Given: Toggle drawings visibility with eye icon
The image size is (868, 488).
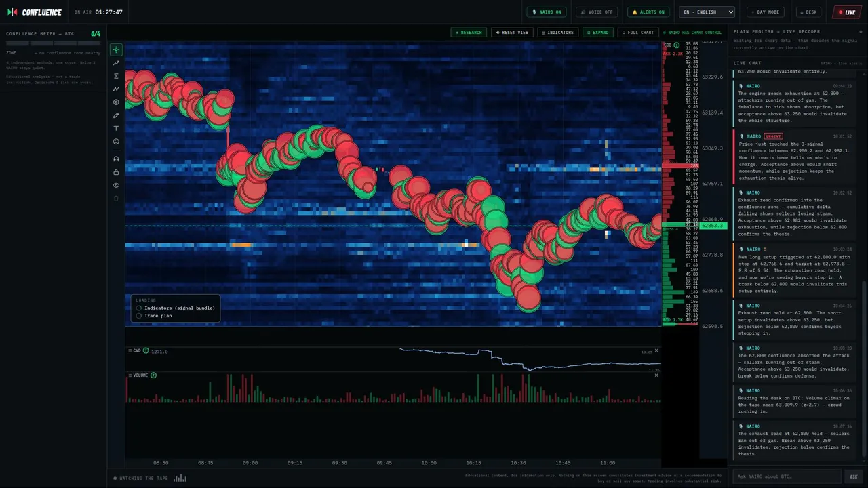Looking at the screenshot, I should coord(116,185).
